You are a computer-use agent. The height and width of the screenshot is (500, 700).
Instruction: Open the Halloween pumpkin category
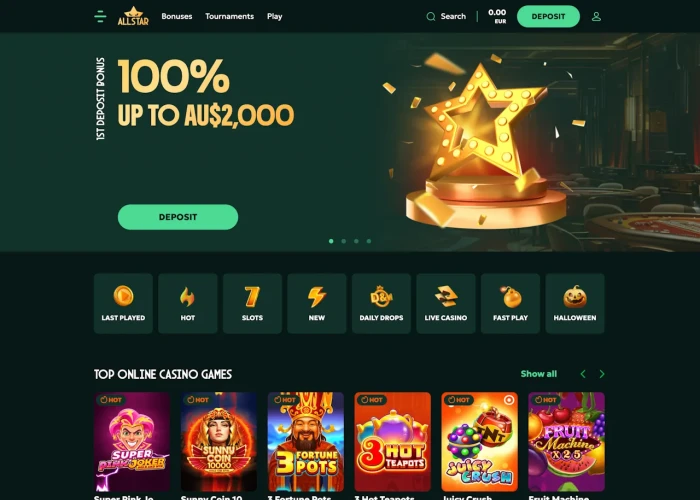575,304
